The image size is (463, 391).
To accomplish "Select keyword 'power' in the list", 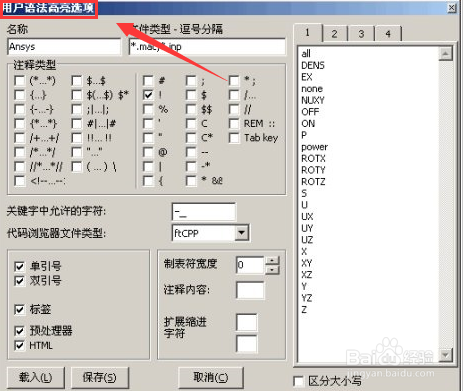I will [x=314, y=147].
